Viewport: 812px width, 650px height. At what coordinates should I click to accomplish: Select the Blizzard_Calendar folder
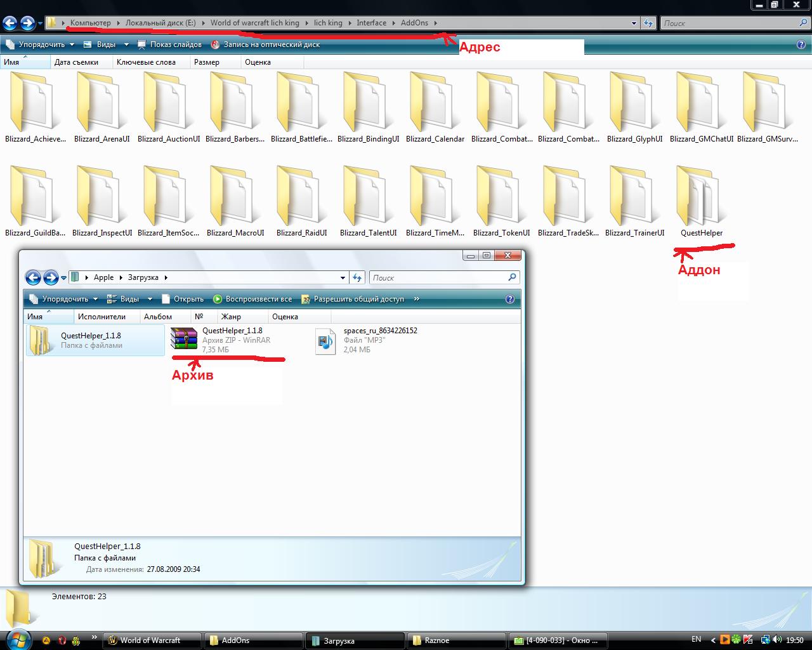pos(435,108)
